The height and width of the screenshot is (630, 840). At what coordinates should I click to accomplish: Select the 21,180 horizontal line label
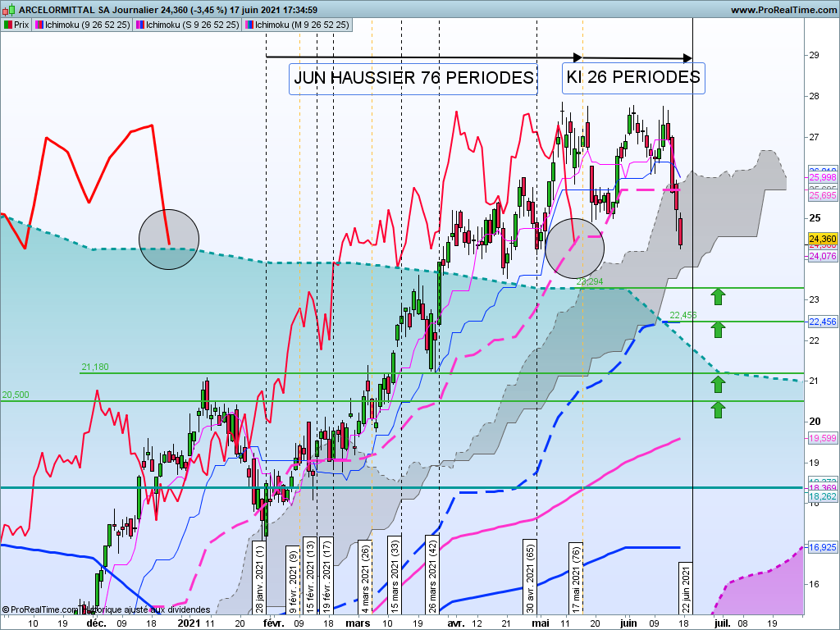tap(95, 367)
